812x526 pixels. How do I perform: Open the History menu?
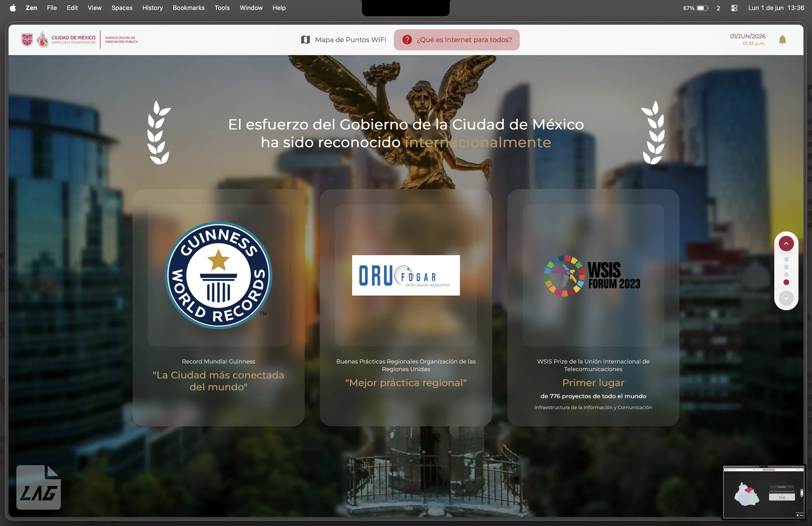pos(153,8)
